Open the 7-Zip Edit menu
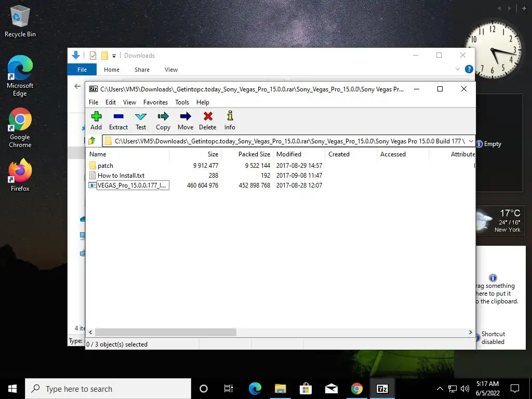The width and height of the screenshot is (532, 399). (111, 102)
